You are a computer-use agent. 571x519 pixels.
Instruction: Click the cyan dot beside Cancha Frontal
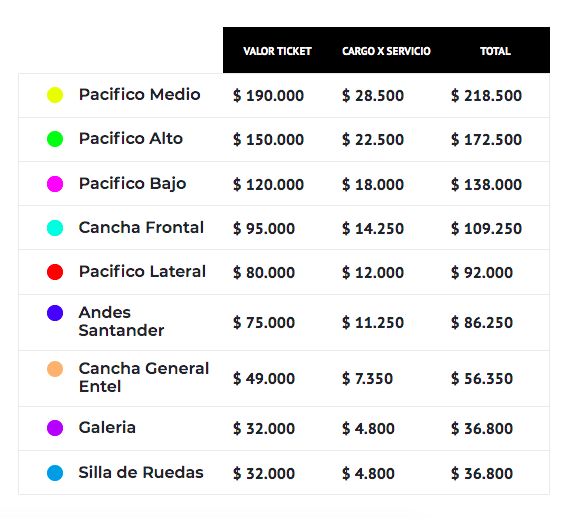point(55,228)
